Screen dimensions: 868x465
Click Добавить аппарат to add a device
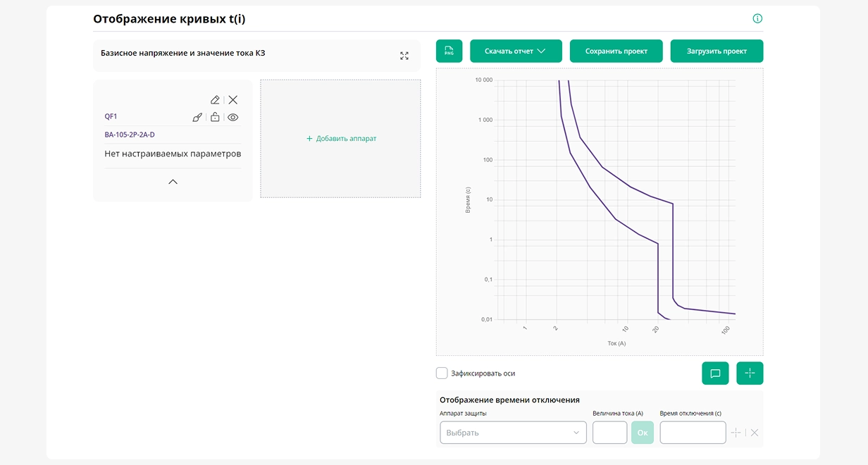[341, 139]
